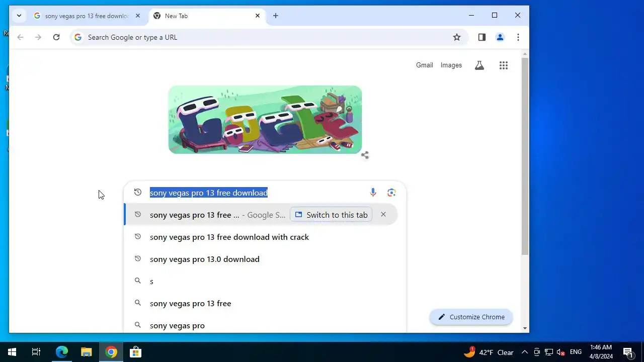644x362 pixels.
Task: Open Task View on taskbar
Action: [36, 352]
